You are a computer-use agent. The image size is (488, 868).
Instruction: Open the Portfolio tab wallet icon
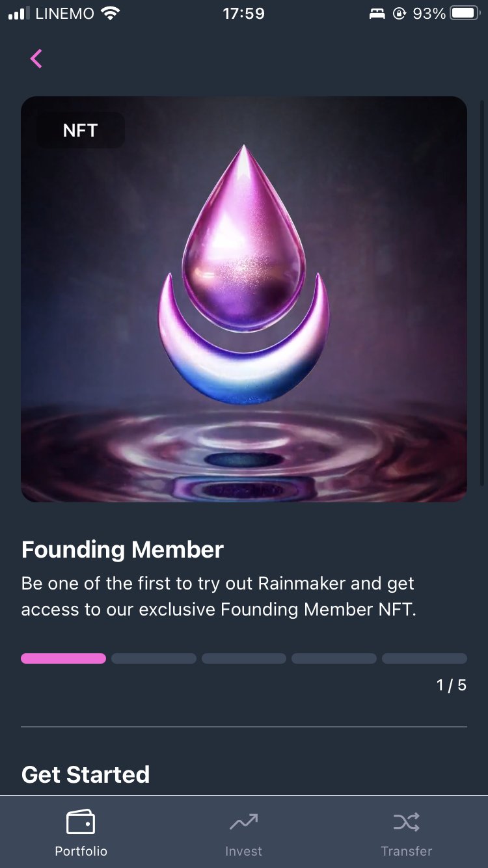point(81,822)
